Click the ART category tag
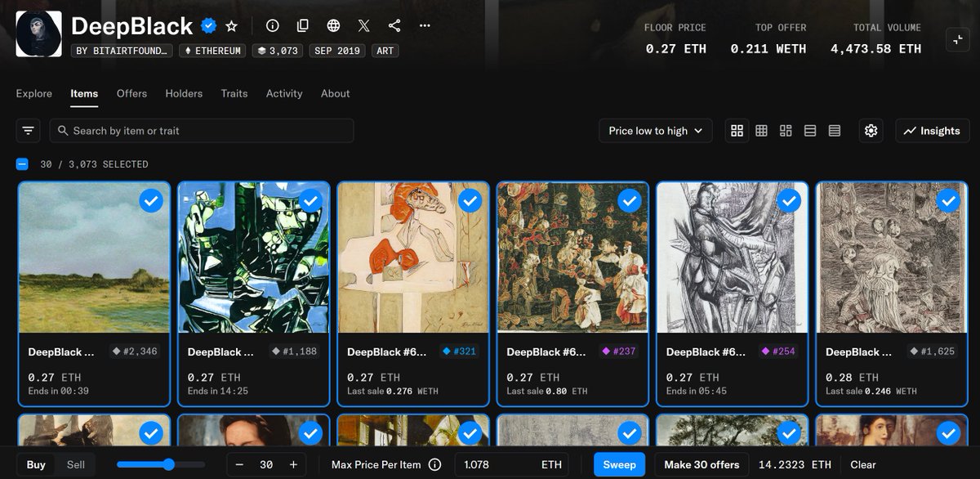This screenshot has width=980, height=479. 385,51
